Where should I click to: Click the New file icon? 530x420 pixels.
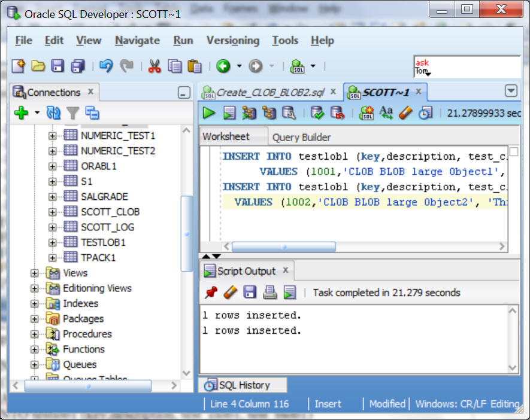(x=18, y=66)
